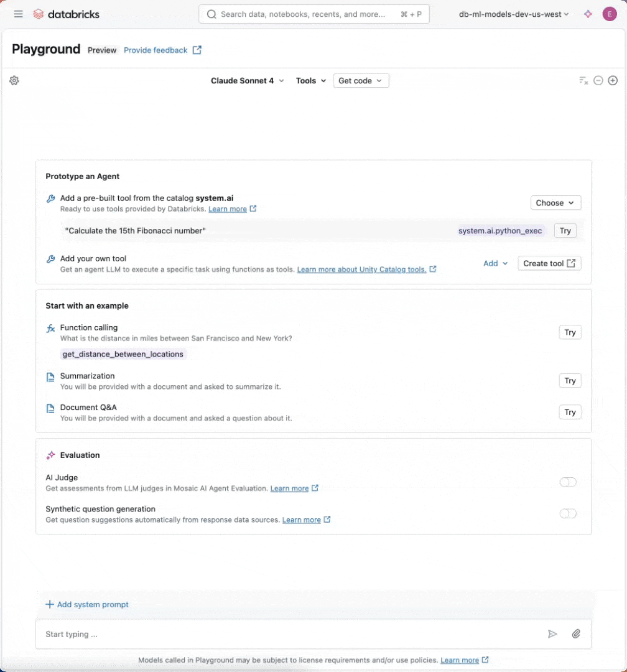Viewport: 627px width, 672px height.
Task: Open the hamburger navigation menu
Action: pyautogui.click(x=19, y=14)
